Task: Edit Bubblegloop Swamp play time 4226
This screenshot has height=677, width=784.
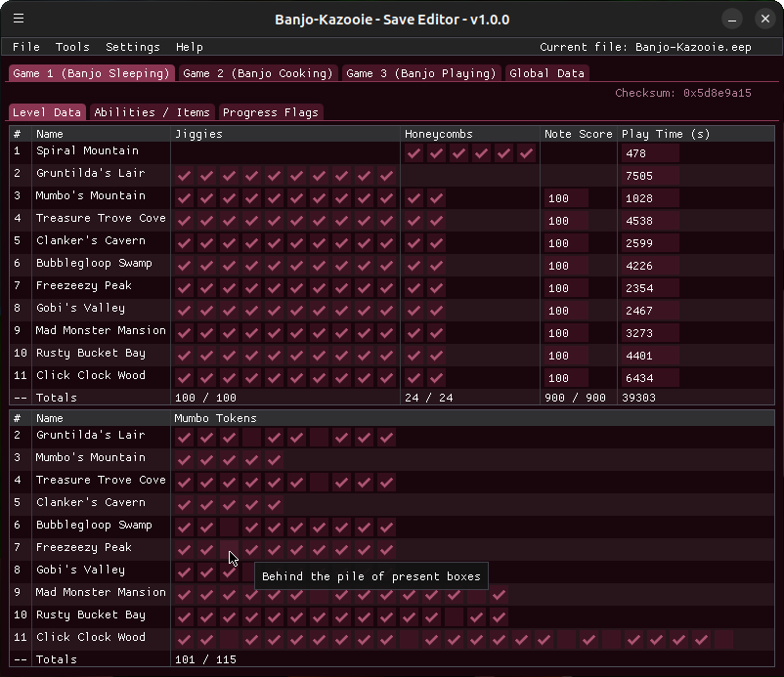Action: tap(650, 266)
